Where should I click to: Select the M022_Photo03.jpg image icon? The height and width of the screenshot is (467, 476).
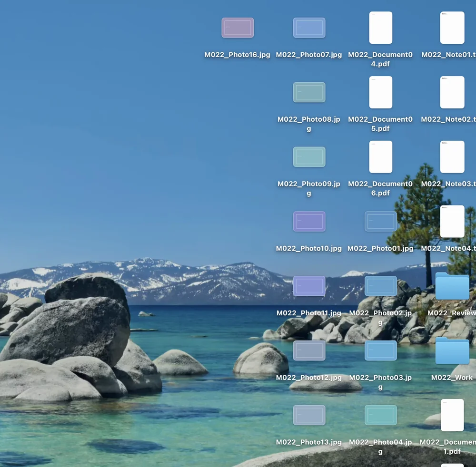(x=381, y=350)
